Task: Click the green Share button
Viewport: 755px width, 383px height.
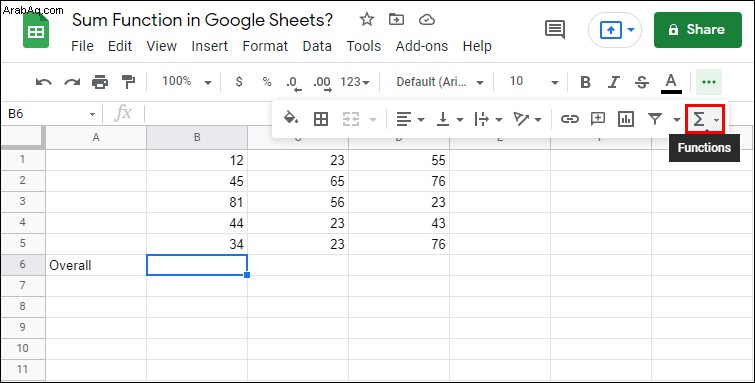Action: 698,30
